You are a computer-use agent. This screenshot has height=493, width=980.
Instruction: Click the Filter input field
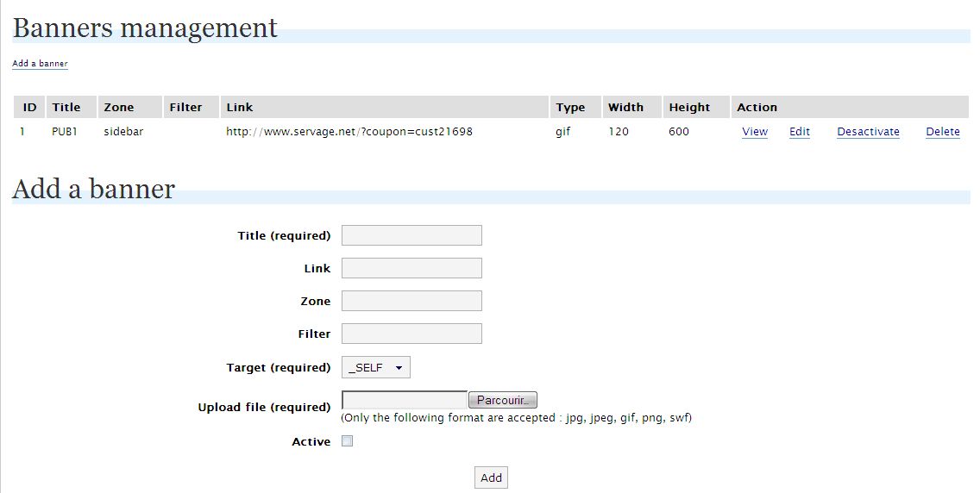(x=411, y=334)
